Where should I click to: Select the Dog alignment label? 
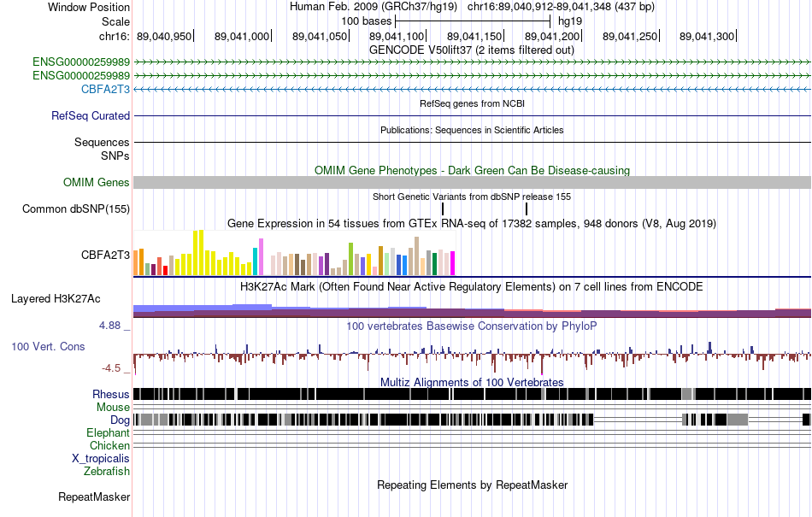120,420
